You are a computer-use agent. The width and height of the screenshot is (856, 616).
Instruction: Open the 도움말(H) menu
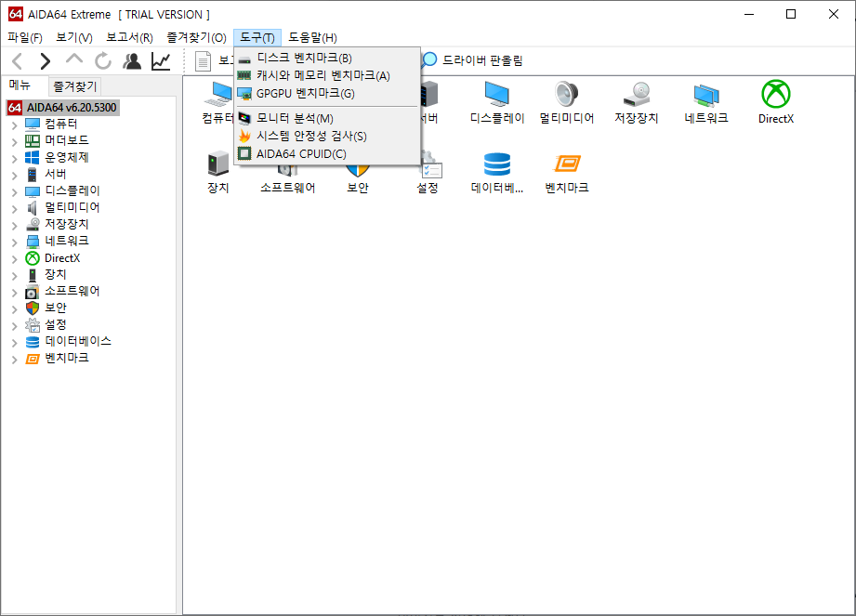click(313, 38)
